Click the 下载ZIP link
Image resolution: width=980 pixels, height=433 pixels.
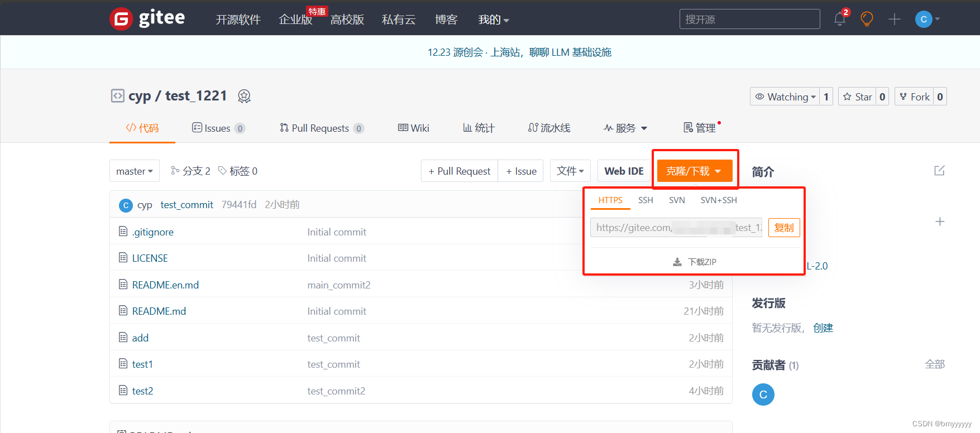point(702,262)
